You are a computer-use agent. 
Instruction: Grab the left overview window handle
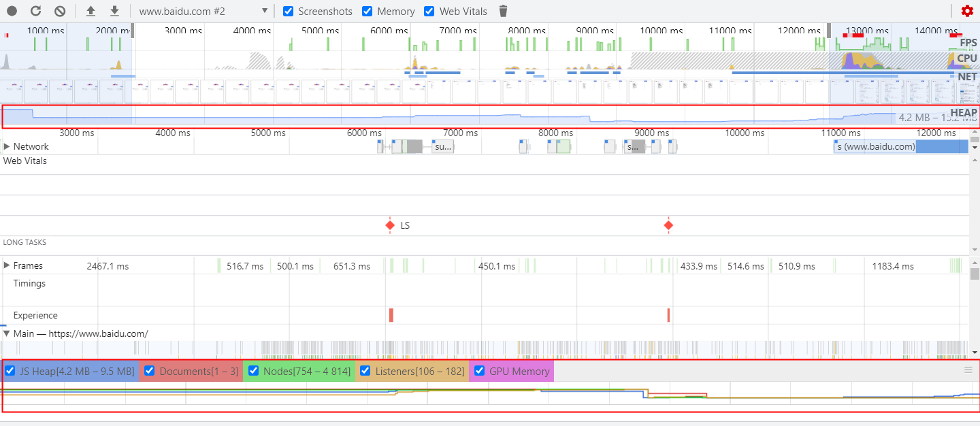click(x=132, y=31)
